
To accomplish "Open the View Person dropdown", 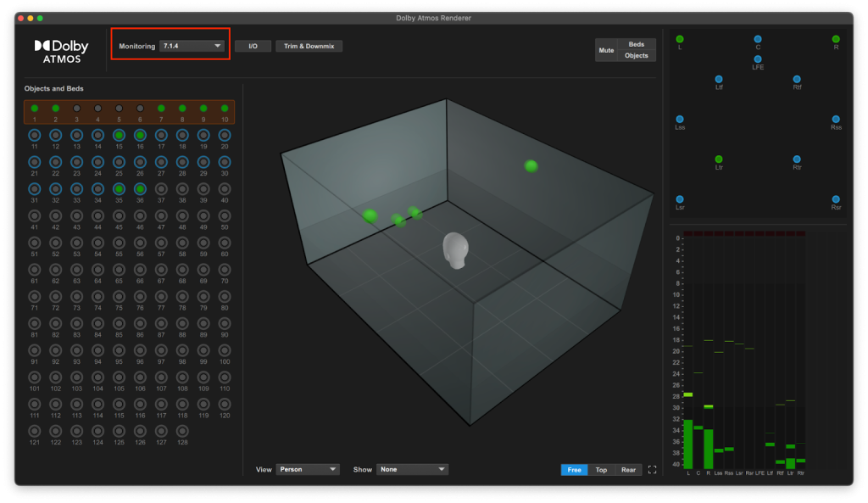I will [x=307, y=469].
